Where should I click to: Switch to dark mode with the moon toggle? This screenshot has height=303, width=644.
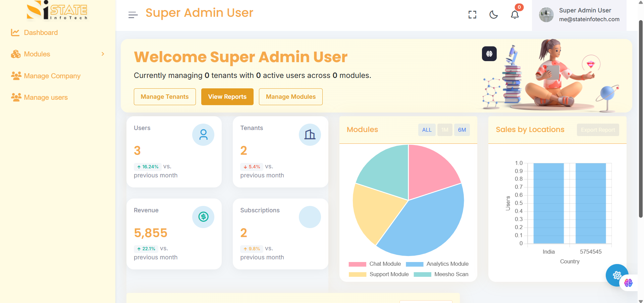coord(493,14)
